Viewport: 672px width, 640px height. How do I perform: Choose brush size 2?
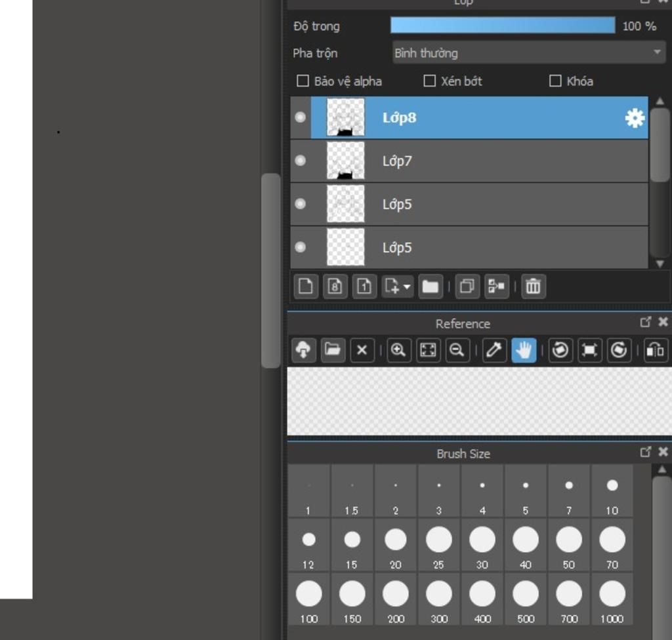[395, 491]
